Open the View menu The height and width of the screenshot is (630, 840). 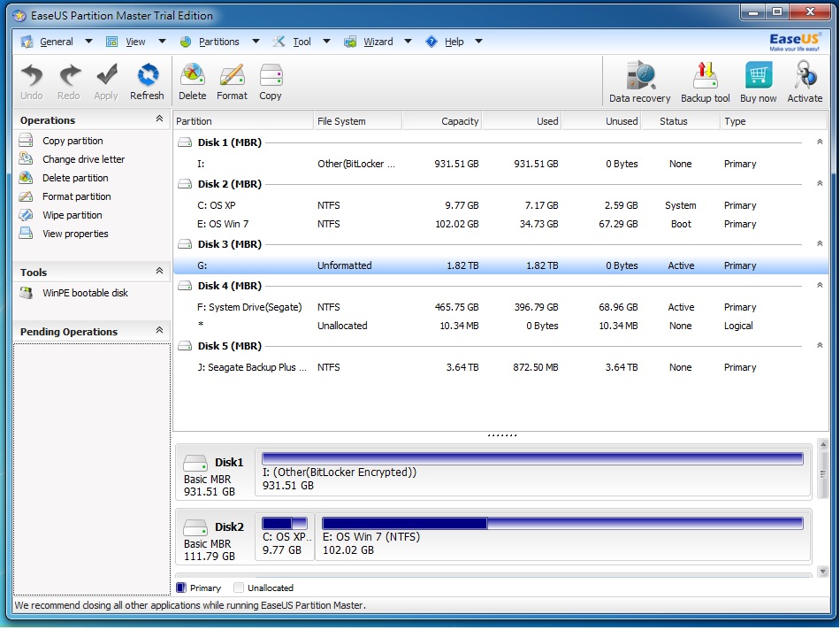[135, 42]
